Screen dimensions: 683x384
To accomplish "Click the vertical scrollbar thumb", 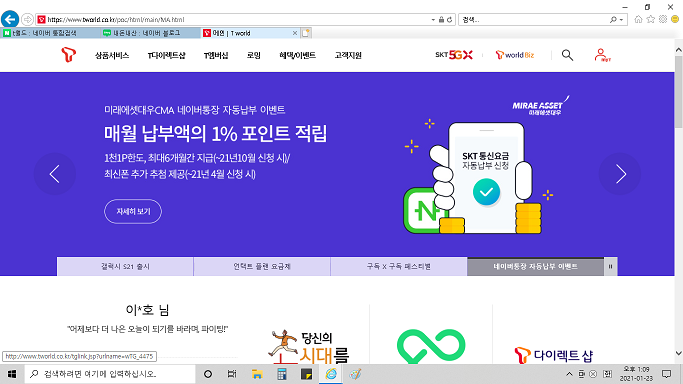I will coord(679,91).
